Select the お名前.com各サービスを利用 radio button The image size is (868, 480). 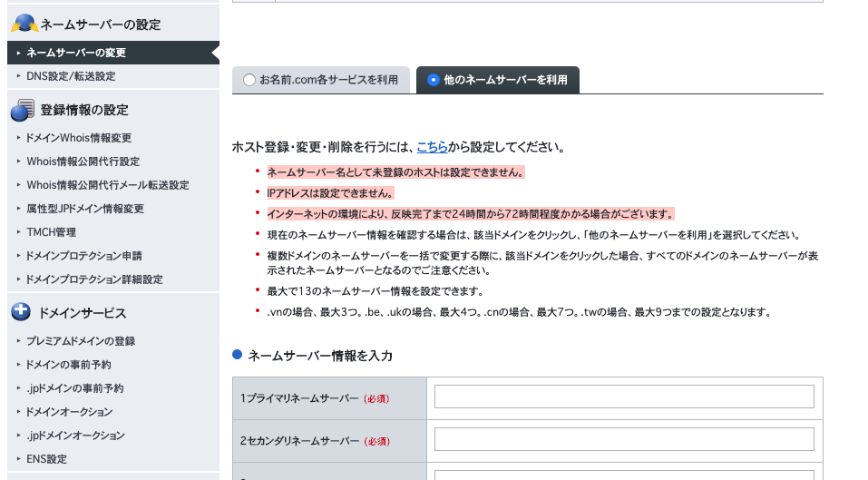pyautogui.click(x=249, y=81)
